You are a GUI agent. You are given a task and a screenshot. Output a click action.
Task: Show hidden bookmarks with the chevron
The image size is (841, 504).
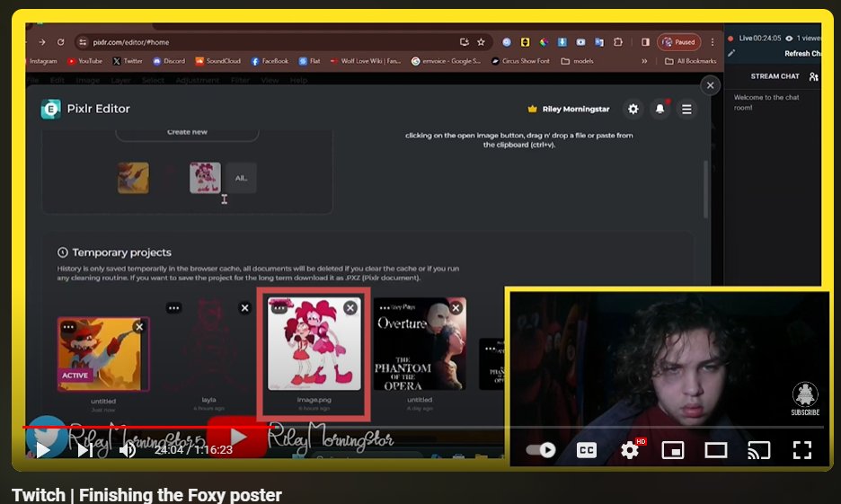[x=644, y=61]
